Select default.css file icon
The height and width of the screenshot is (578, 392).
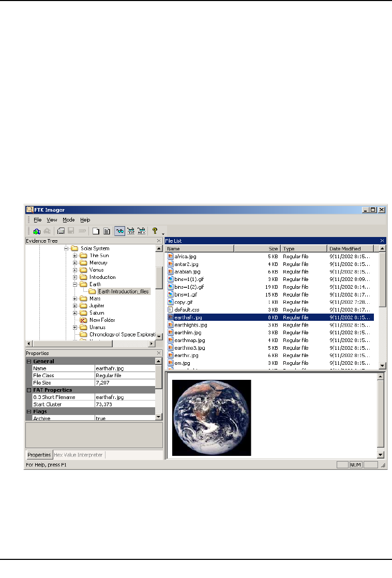[171, 309]
